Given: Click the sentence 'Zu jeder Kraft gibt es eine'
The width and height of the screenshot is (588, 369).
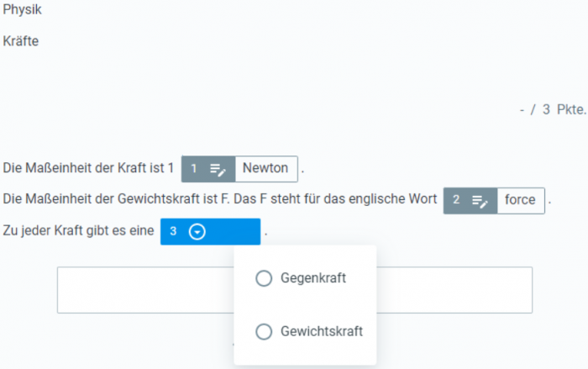Looking at the screenshot, I should click(x=78, y=230).
